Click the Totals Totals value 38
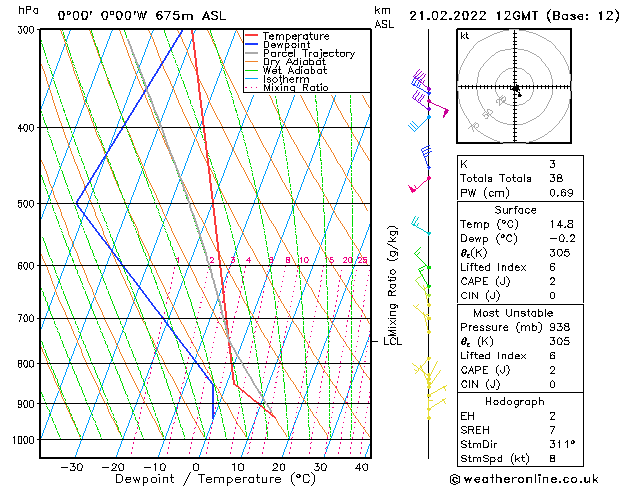 coord(556,178)
